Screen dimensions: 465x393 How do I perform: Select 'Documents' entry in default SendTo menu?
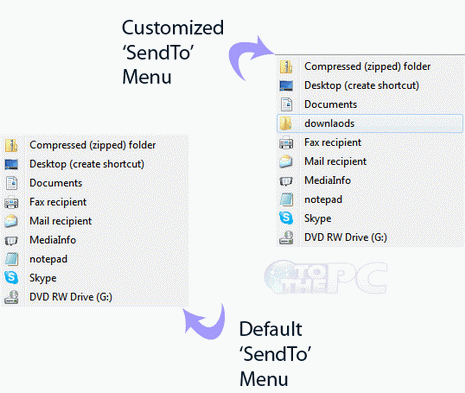56,183
